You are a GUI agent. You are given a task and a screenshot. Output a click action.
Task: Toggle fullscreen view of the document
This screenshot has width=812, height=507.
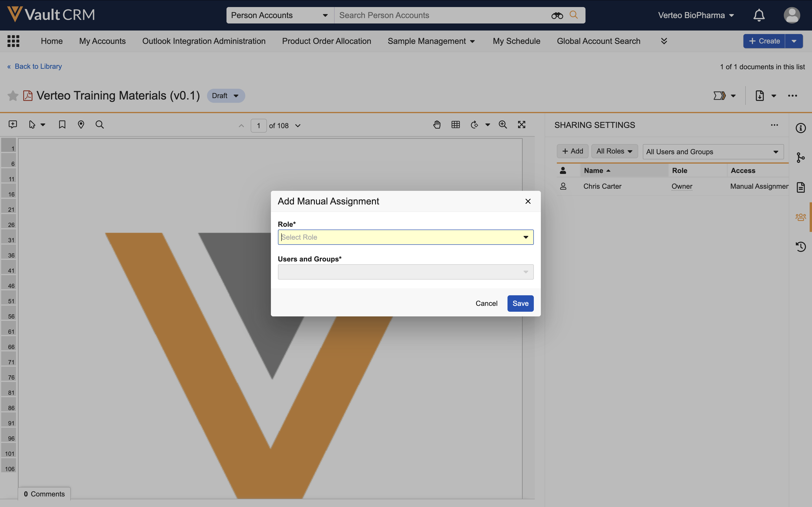pos(521,125)
